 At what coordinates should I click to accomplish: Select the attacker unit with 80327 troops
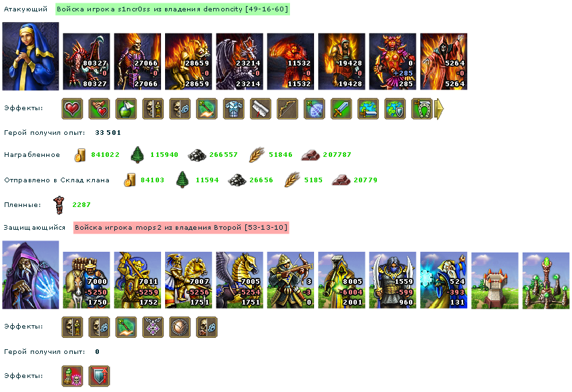pos(86,61)
